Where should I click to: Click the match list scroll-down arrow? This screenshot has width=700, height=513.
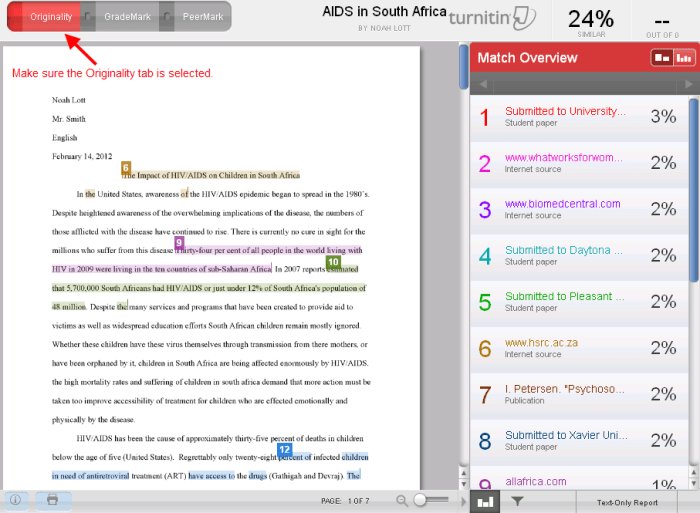click(x=693, y=484)
